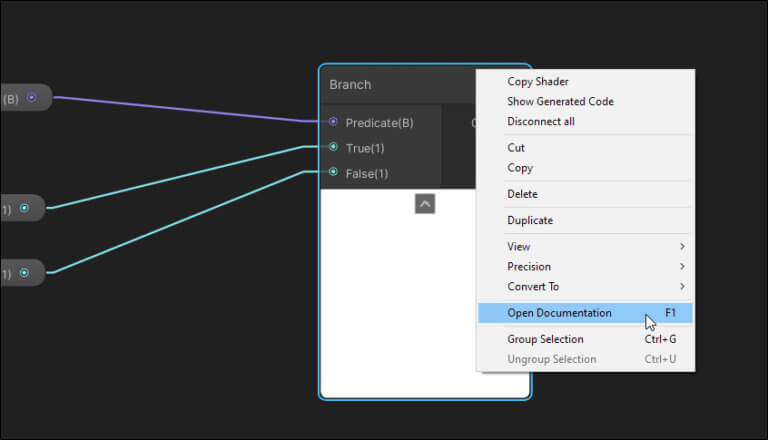Collapse the Branch node preview with chevron
The height and width of the screenshot is (440, 768).
(425, 204)
